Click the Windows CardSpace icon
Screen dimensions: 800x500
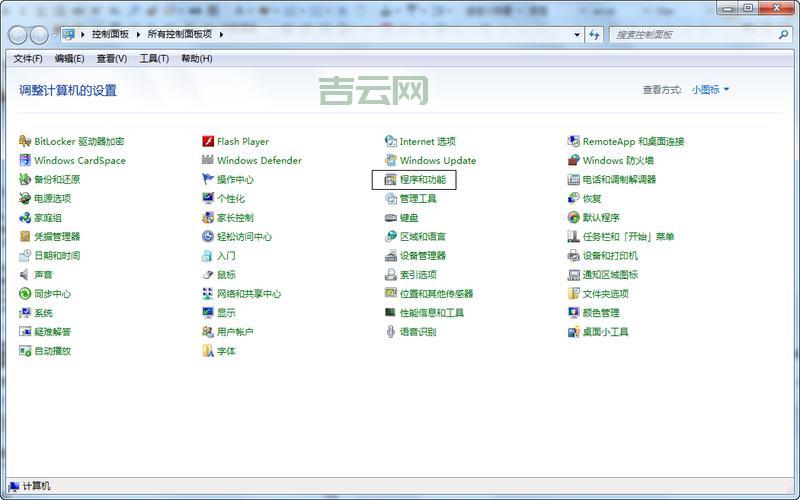24,160
